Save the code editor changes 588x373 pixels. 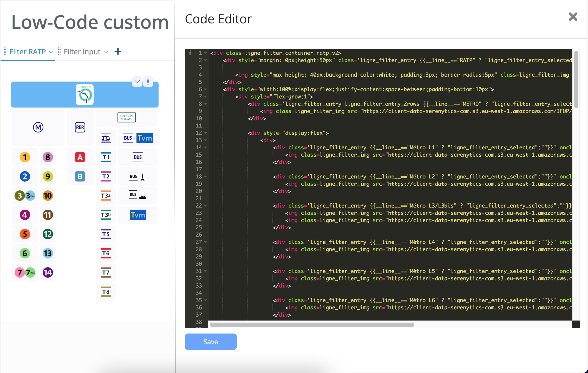211,342
